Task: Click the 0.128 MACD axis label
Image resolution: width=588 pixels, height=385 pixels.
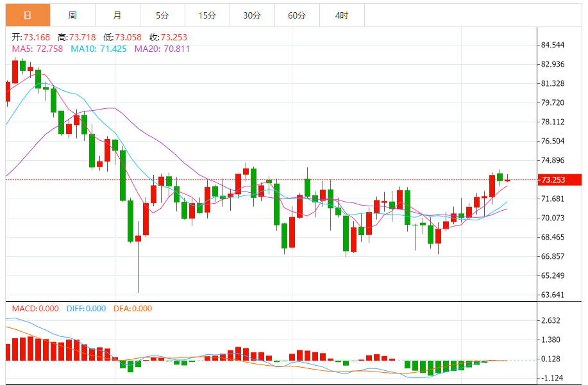Action: tap(551, 359)
